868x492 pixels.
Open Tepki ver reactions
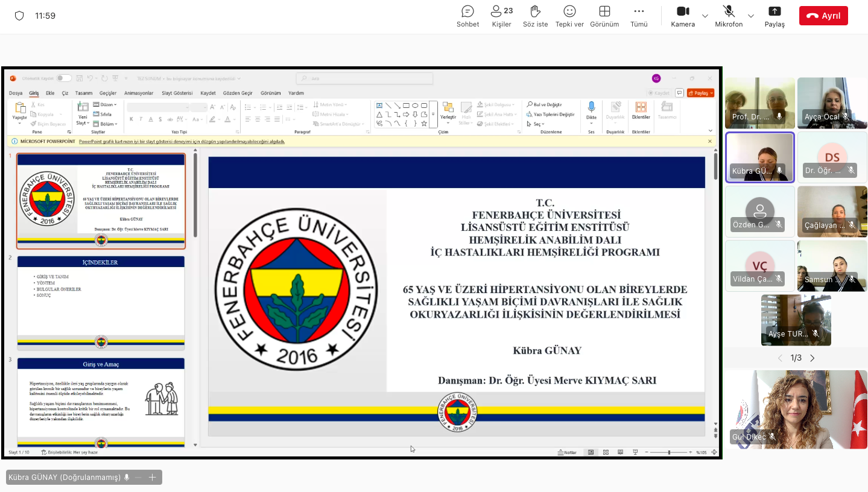[569, 16]
